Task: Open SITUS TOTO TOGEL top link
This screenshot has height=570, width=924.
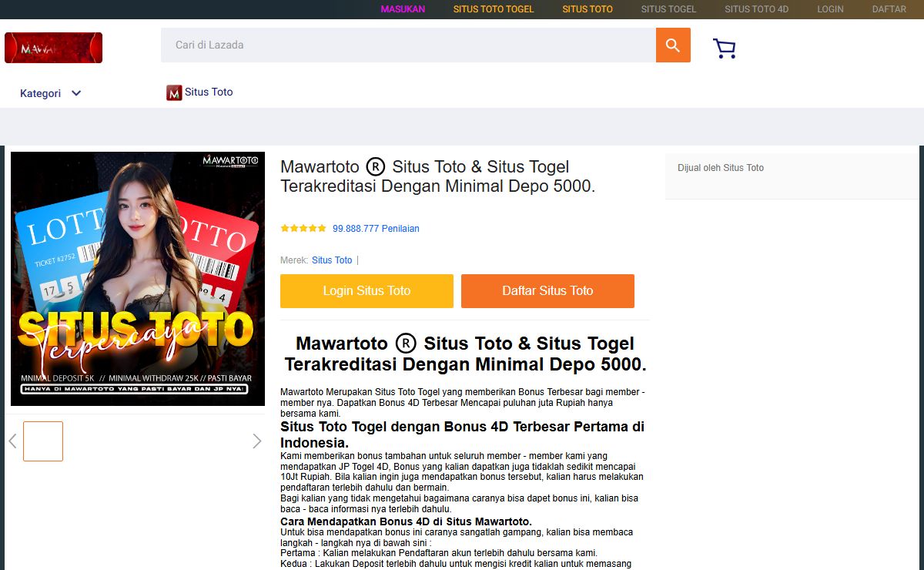Action: (494, 9)
